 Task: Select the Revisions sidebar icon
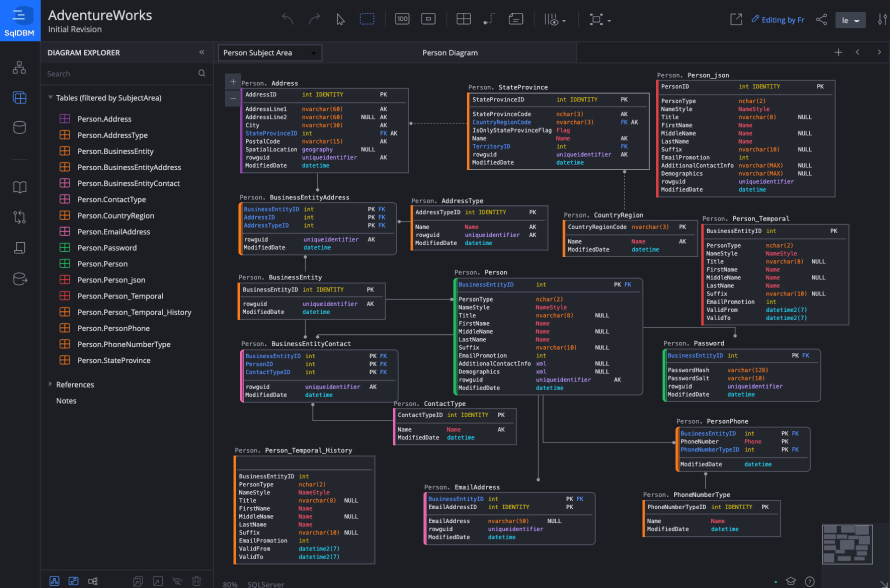coord(19,217)
